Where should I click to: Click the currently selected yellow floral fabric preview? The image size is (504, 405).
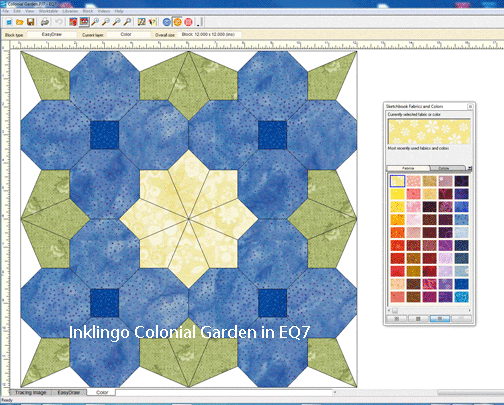pyautogui.click(x=429, y=132)
